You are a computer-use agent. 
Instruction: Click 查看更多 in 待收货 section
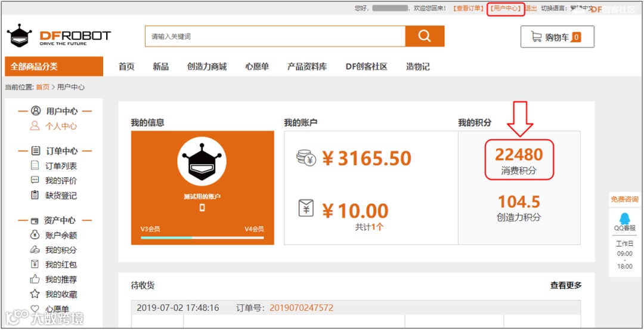click(566, 285)
